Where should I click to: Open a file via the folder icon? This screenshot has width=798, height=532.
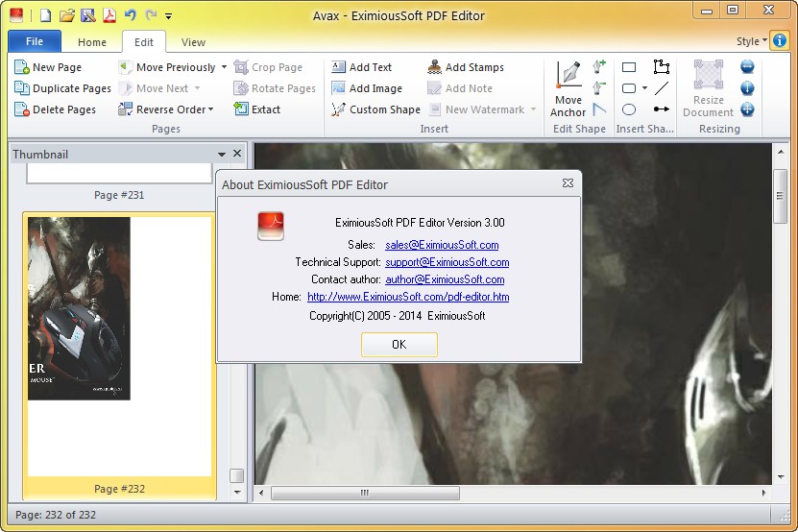click(x=66, y=15)
